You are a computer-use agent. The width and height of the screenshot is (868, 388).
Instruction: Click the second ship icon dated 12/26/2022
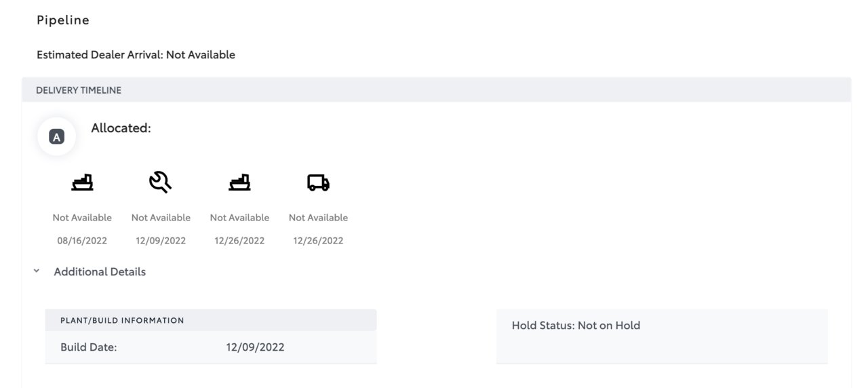[239, 182]
